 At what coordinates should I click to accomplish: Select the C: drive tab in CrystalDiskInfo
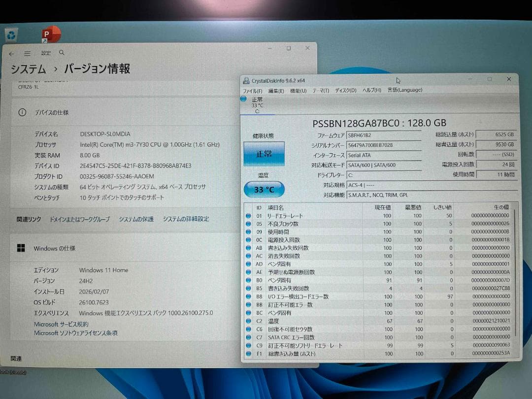coord(257,103)
